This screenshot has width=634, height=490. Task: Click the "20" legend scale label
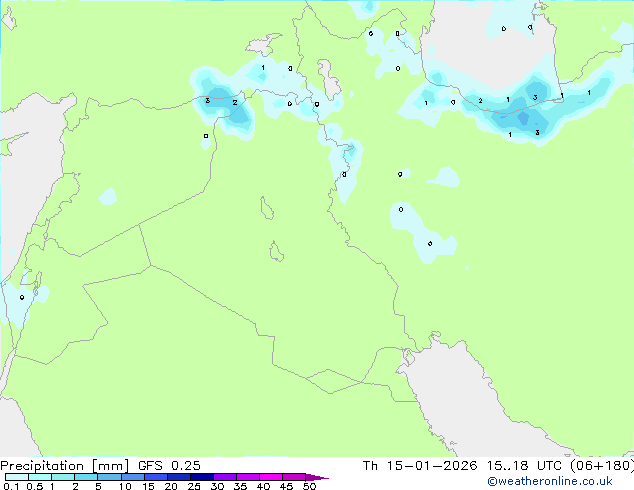(x=171, y=486)
